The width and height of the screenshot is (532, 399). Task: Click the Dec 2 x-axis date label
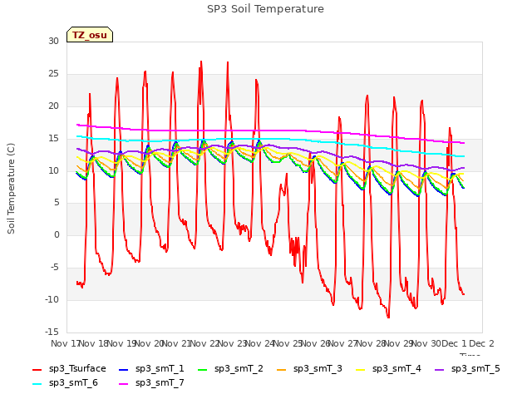tap(481, 343)
